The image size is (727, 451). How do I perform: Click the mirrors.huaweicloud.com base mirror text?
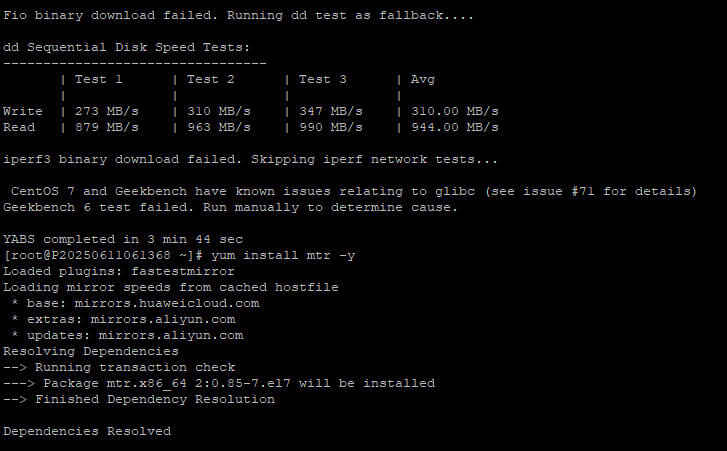[167, 304]
